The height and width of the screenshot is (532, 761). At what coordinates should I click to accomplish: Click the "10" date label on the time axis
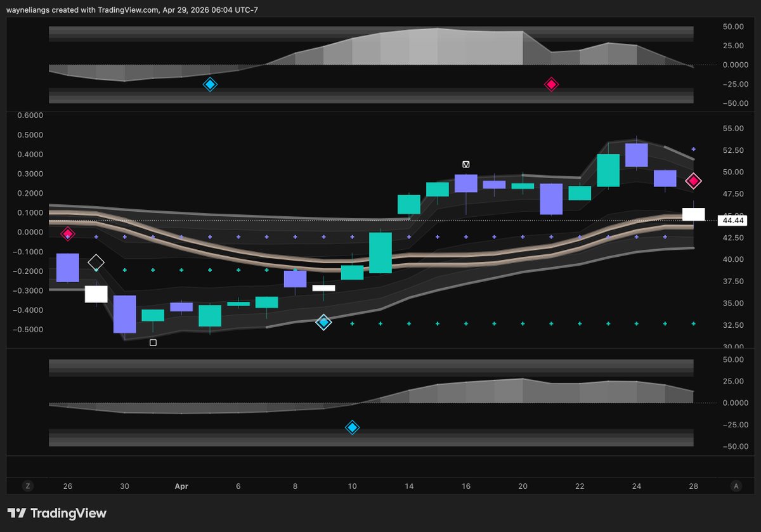(352, 486)
